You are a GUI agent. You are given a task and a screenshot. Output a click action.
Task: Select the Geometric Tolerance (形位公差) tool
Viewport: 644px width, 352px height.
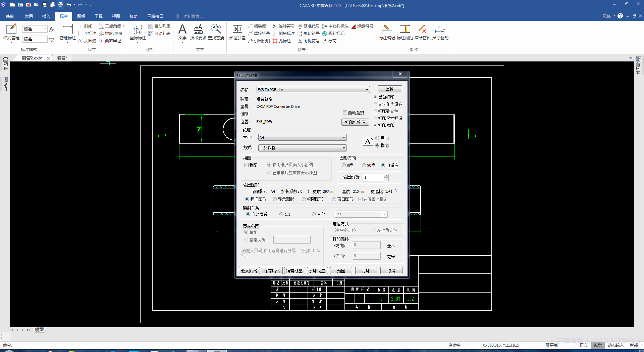pos(237,32)
